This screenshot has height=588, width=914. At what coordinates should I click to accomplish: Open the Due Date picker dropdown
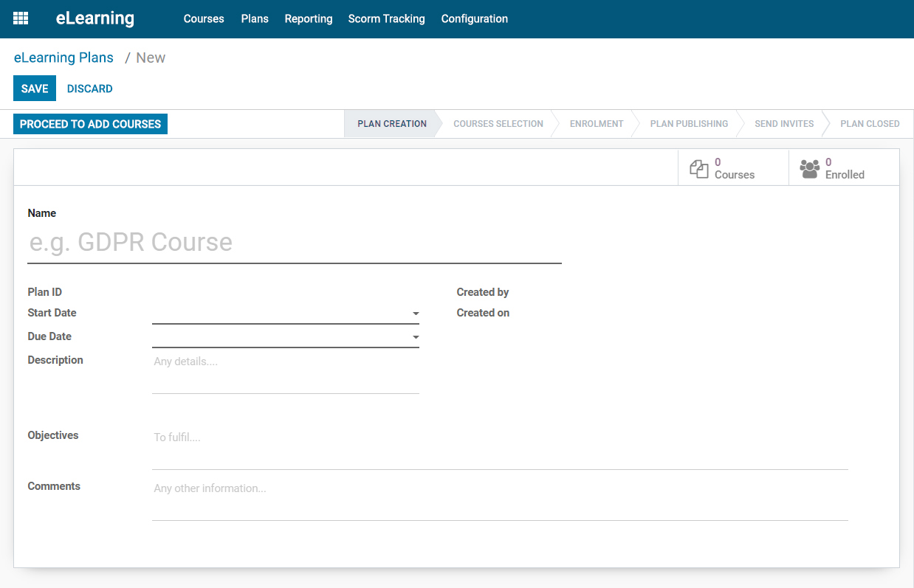tap(415, 336)
